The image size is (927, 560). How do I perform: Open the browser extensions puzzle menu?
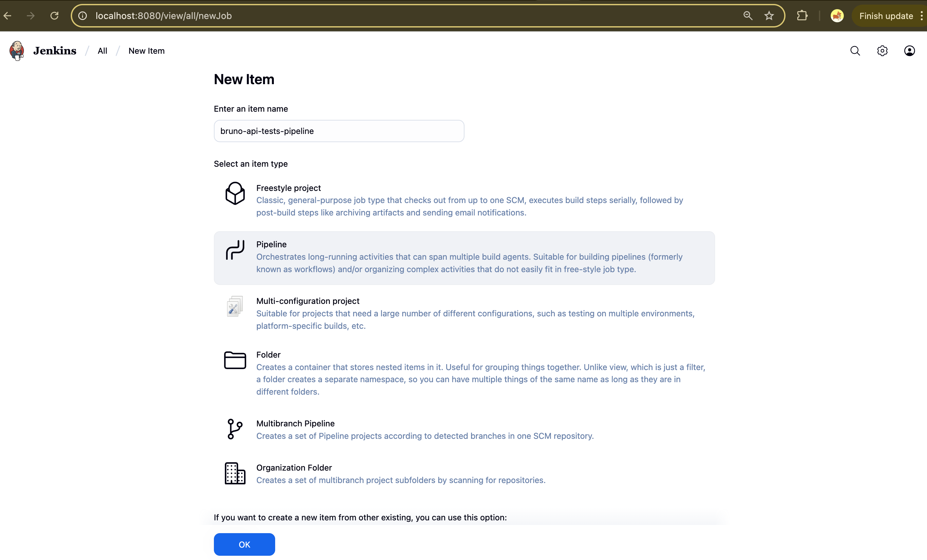[x=803, y=15]
